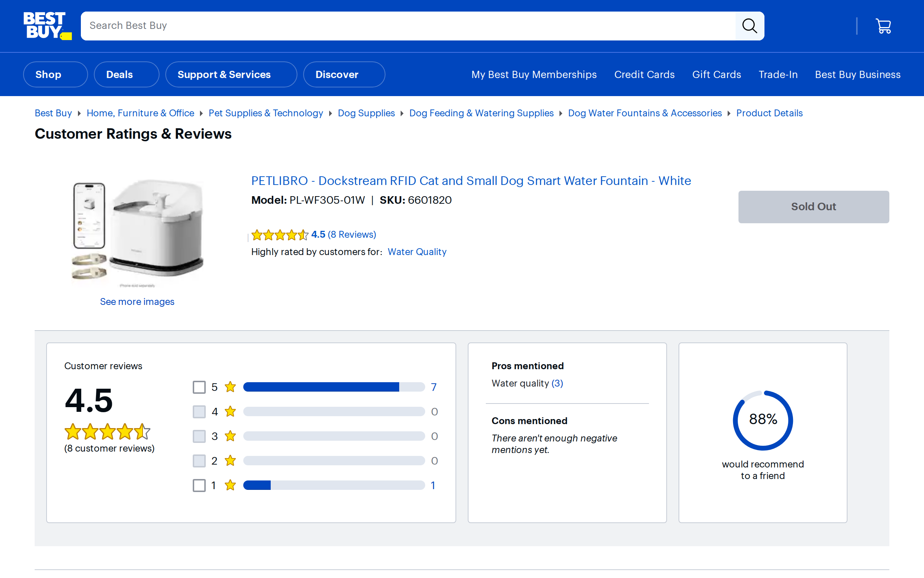Viewport: 924px width, 578px height.
Task: Click star rating beside 4.5 (8 Reviews)
Action: pyautogui.click(x=280, y=235)
